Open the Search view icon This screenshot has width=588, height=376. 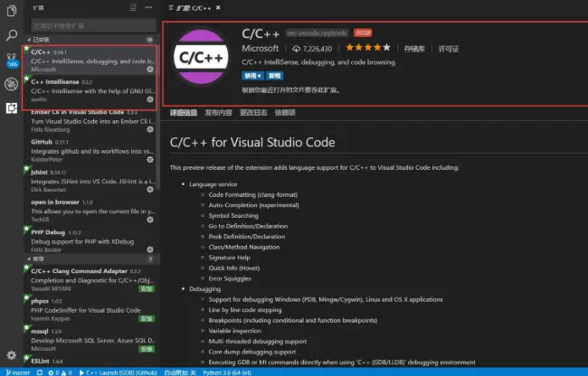[x=12, y=35]
